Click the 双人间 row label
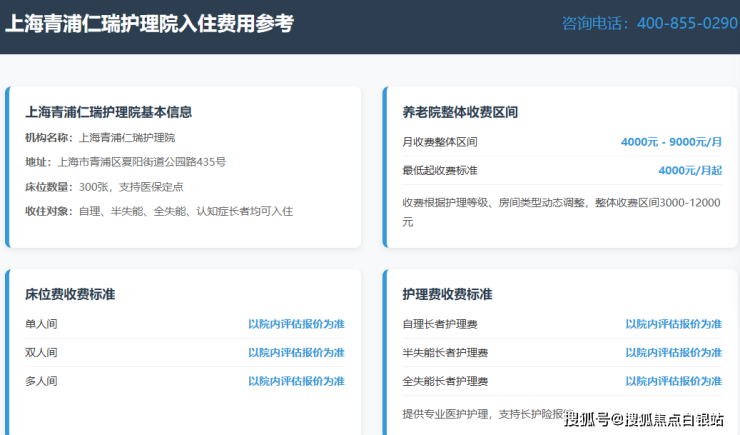The image size is (740, 435). click(41, 352)
